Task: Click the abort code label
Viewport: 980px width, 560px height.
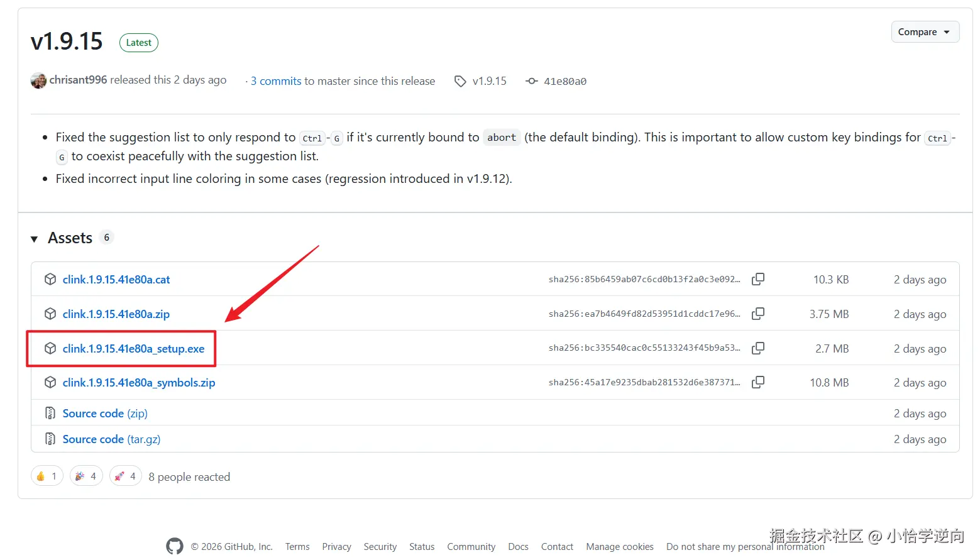Action: click(502, 138)
